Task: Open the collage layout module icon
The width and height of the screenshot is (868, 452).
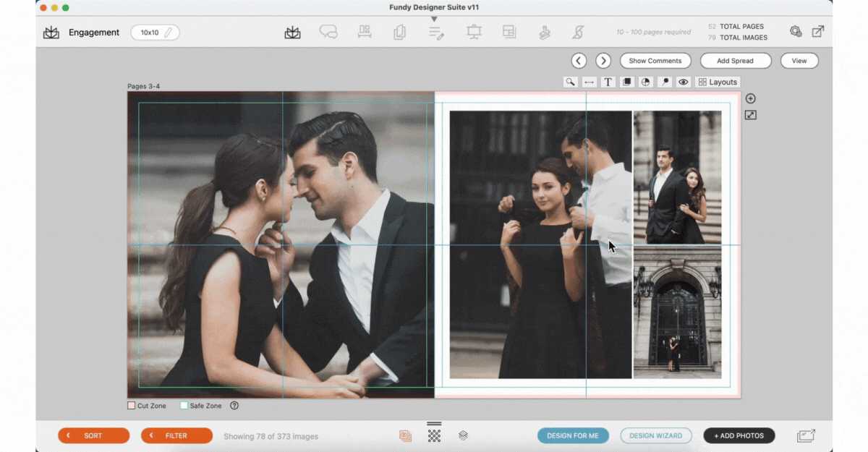Action: [x=509, y=33]
